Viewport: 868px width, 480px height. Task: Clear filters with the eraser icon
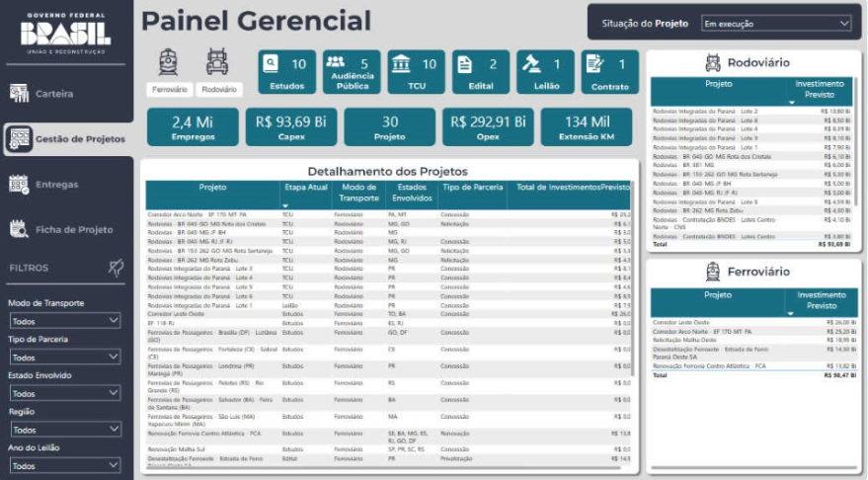116,268
